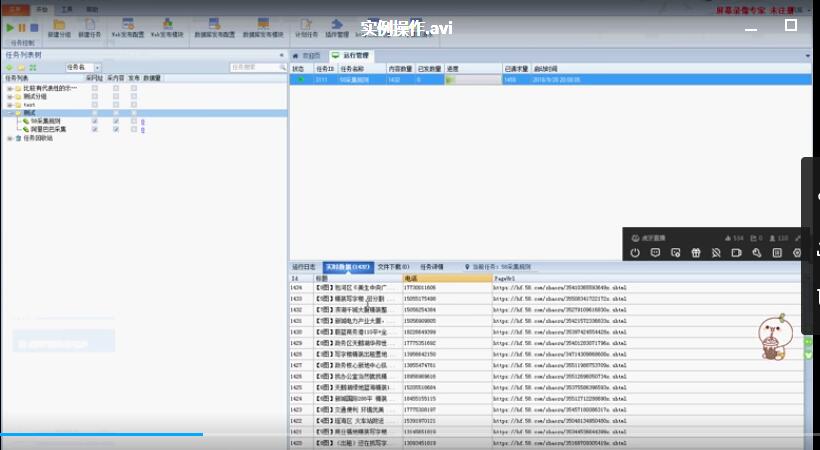The height and width of the screenshot is (450, 820).
Task: Click the power icon in streaming overlay
Action: (634, 253)
